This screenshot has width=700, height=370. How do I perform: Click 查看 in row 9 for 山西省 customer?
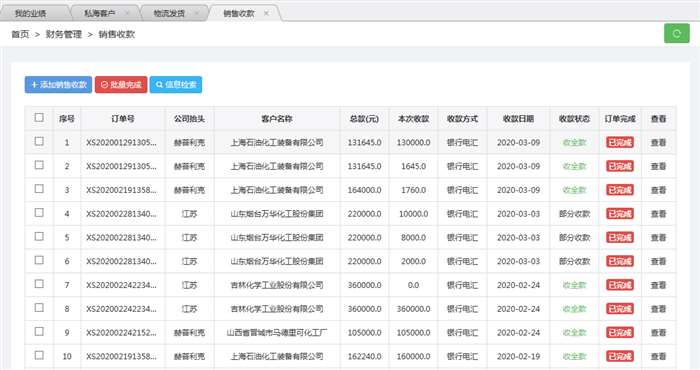[658, 333]
